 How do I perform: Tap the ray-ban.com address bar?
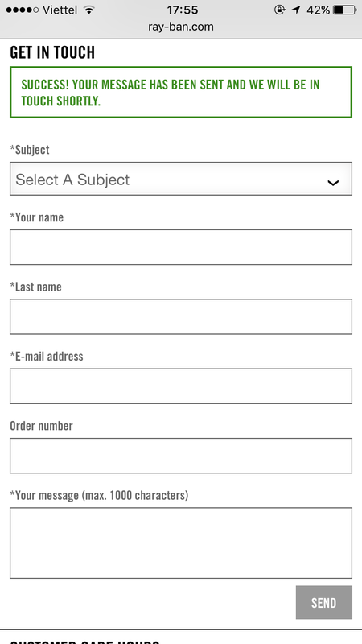tap(180, 27)
